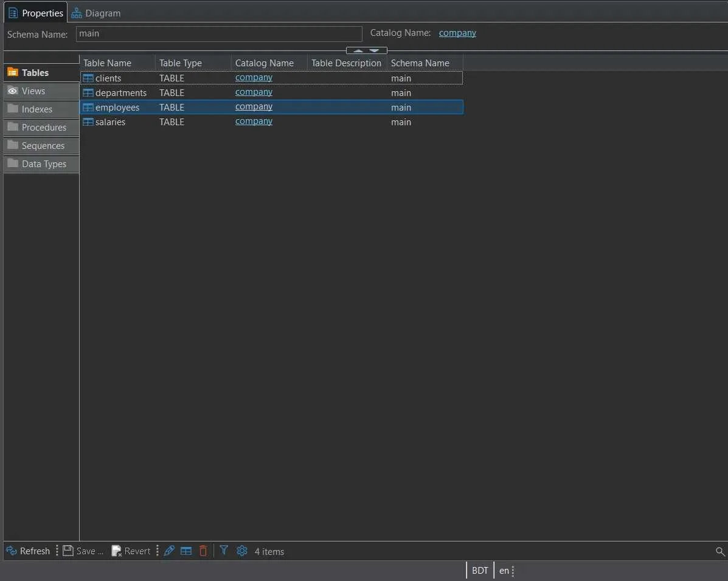The image size is (728, 581).
Task: Open the gear configuration icon
Action: pos(242,551)
